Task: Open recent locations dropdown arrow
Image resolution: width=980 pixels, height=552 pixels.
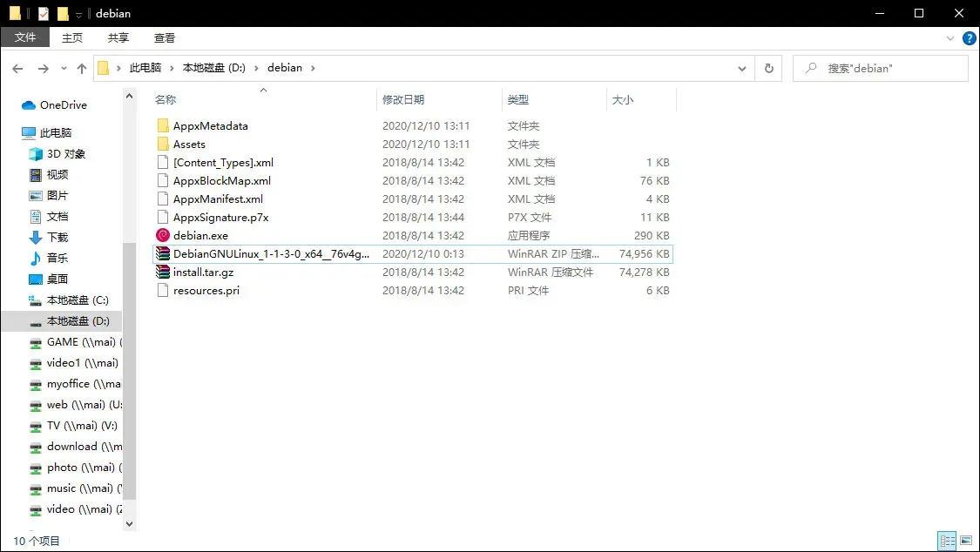Action: (64, 68)
